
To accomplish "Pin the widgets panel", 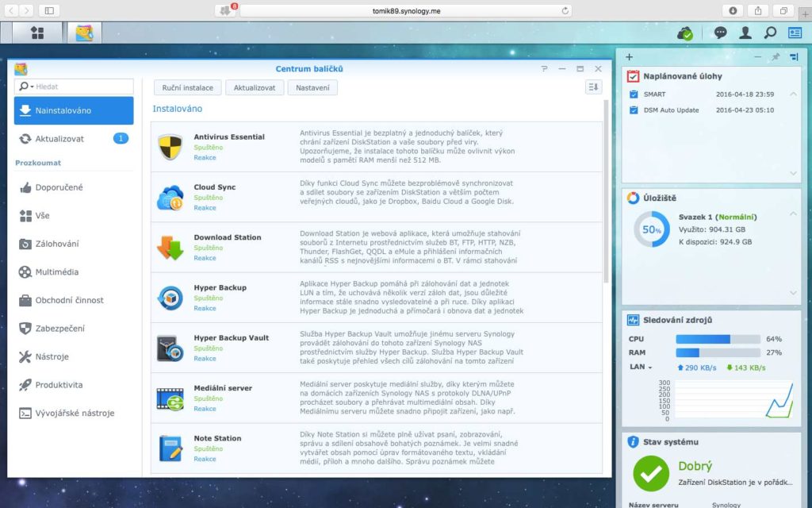I will click(x=776, y=57).
